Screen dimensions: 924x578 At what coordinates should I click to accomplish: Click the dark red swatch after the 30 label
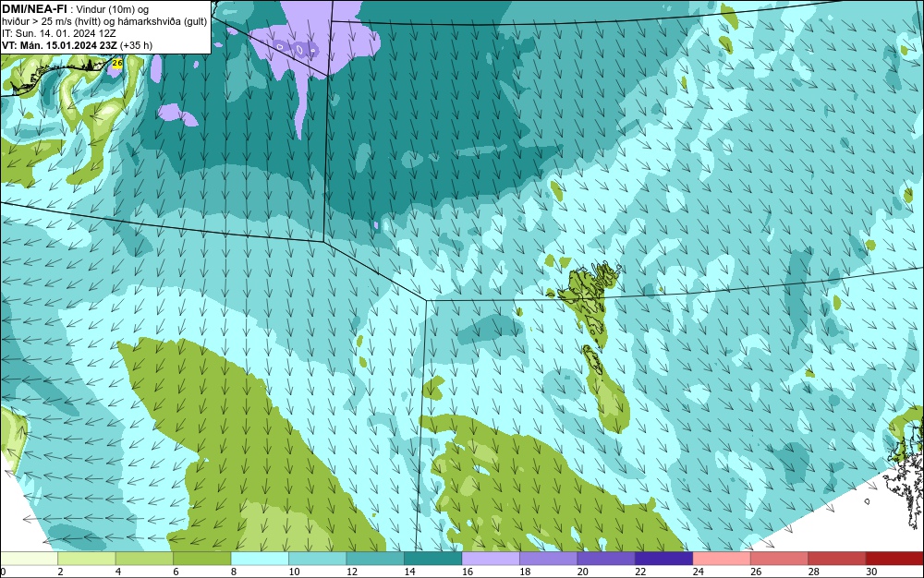895,558
